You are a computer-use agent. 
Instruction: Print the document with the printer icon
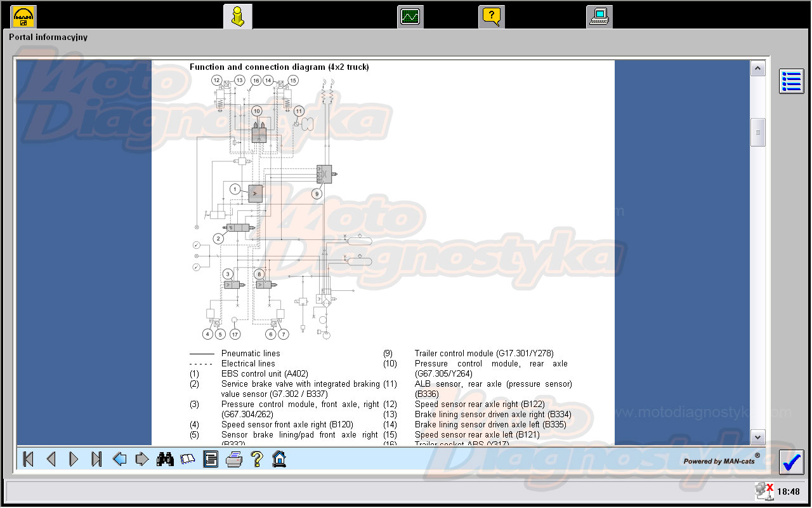tap(234, 458)
